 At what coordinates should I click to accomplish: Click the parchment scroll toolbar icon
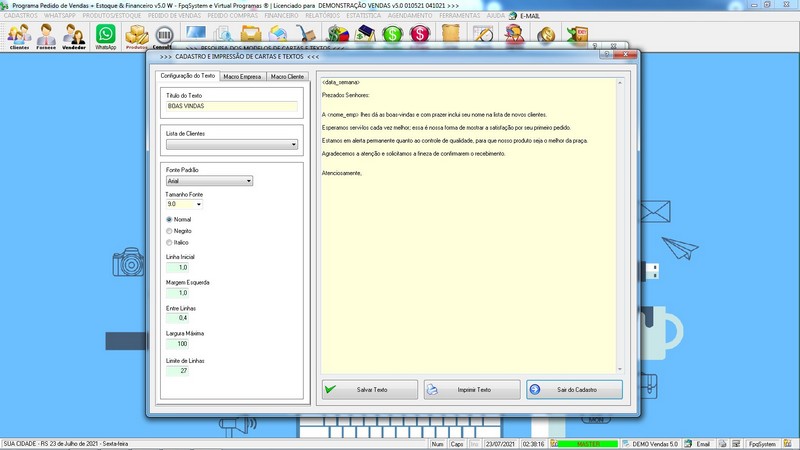coord(451,34)
